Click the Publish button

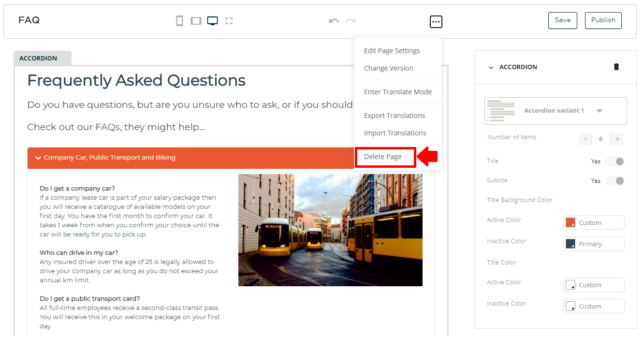click(603, 20)
